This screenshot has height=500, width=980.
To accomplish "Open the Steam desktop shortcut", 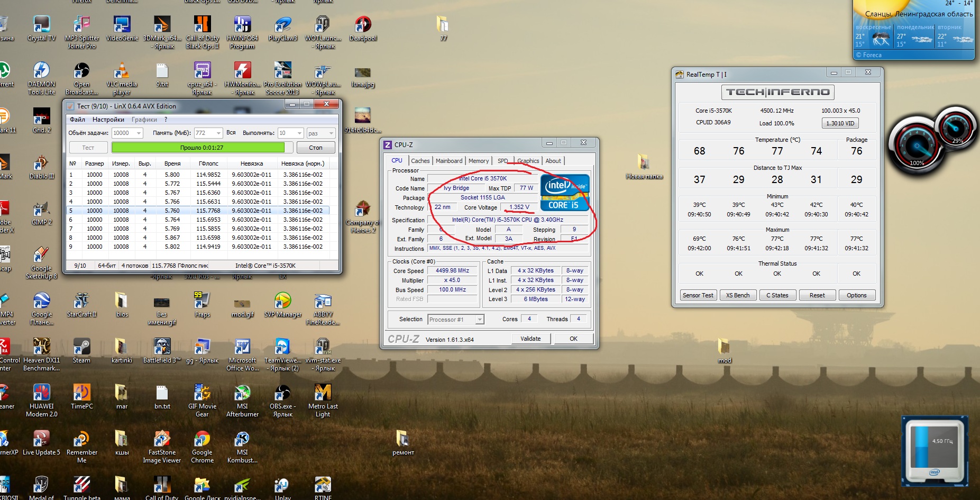I will tap(81, 348).
